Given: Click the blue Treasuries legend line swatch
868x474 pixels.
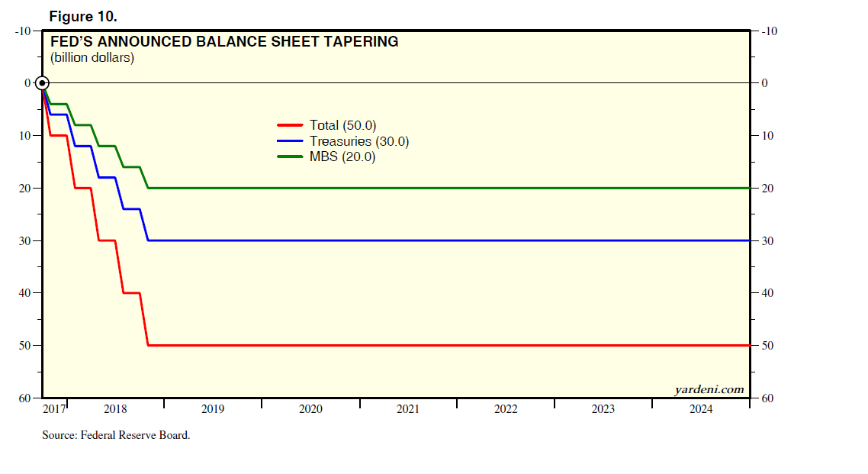Looking at the screenshot, I should (x=290, y=141).
